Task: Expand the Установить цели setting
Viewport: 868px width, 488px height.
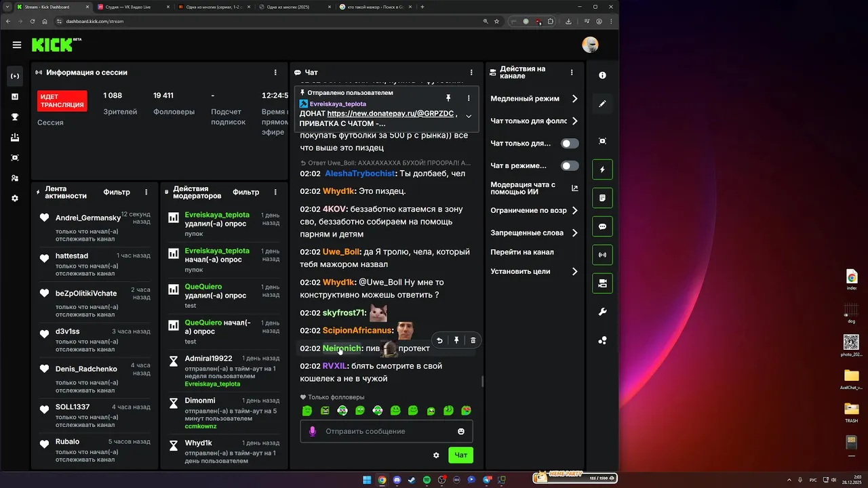Action: click(x=574, y=272)
